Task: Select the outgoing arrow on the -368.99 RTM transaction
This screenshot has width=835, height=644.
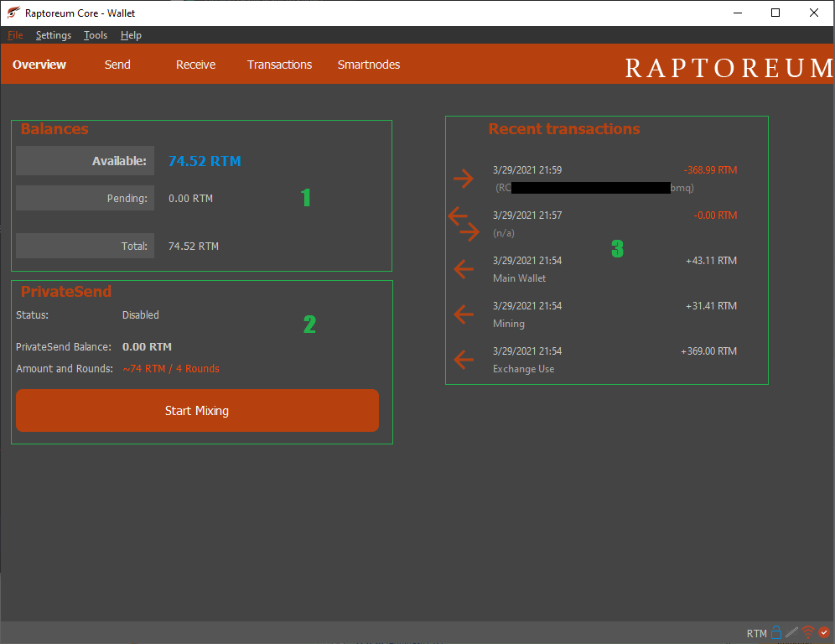Action: [x=464, y=178]
